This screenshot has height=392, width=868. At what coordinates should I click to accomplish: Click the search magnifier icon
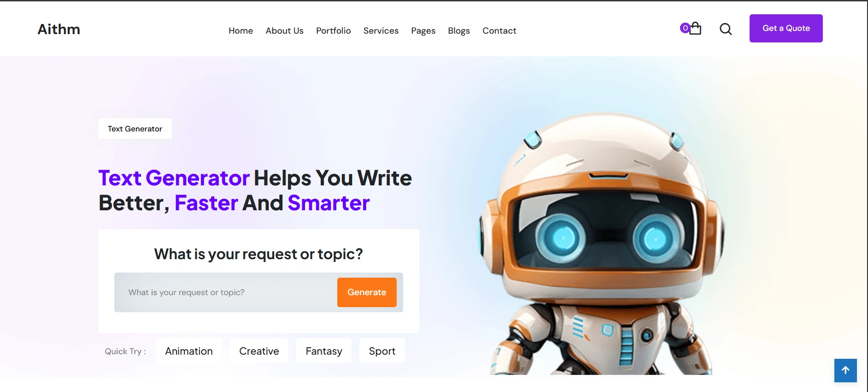(726, 29)
